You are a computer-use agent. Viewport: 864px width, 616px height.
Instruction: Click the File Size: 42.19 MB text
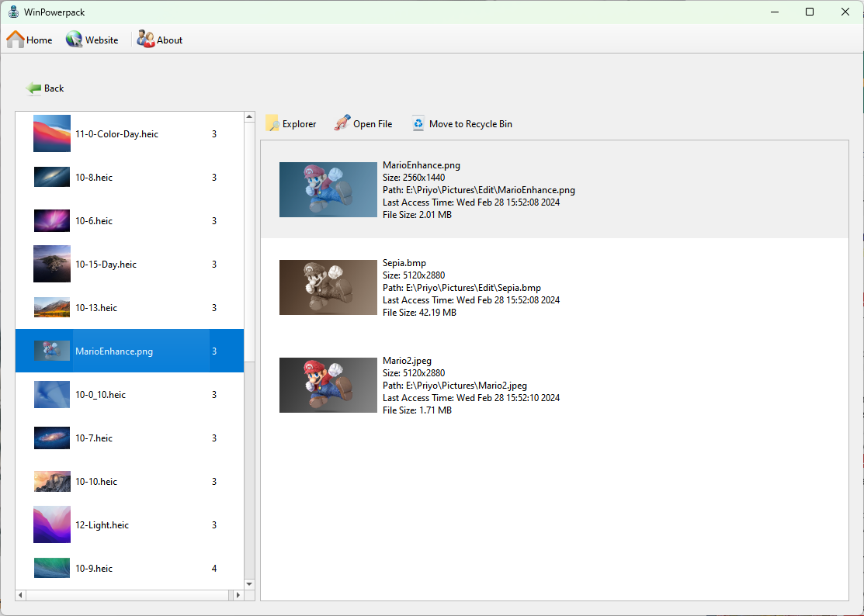(419, 312)
